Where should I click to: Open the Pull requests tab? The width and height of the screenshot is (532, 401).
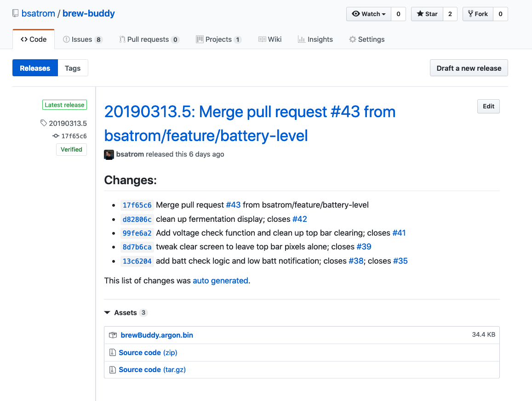tap(149, 40)
